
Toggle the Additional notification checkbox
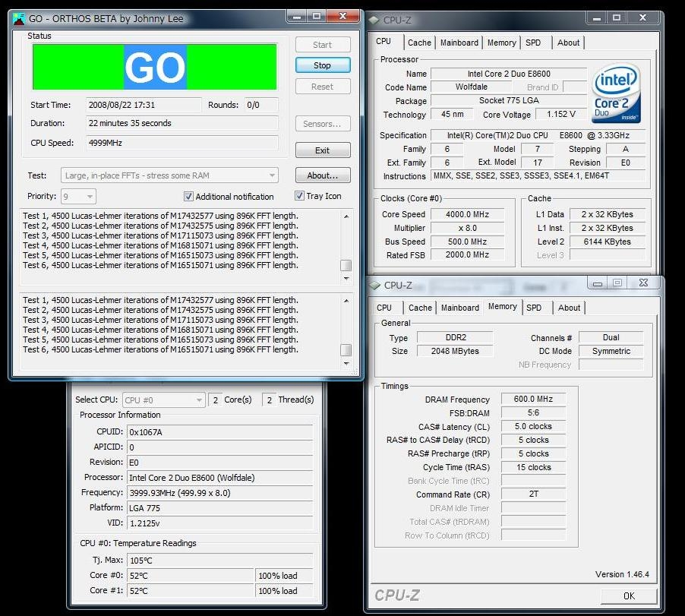click(189, 197)
